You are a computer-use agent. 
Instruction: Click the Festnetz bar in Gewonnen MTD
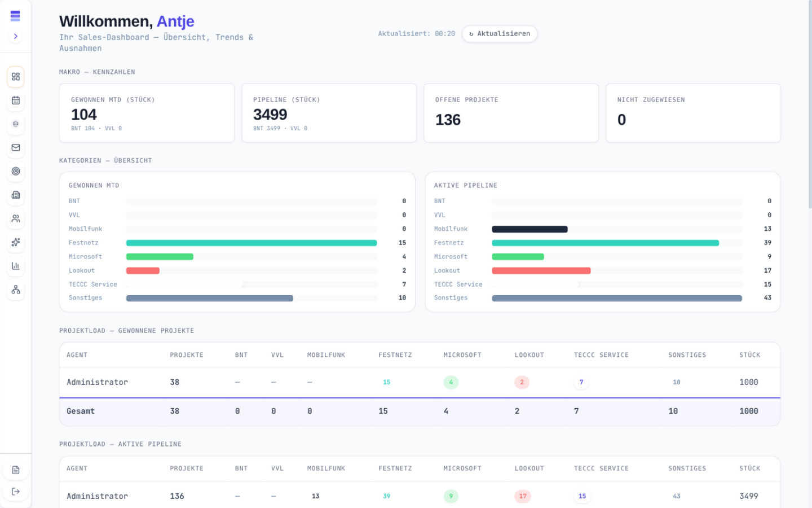(x=251, y=243)
